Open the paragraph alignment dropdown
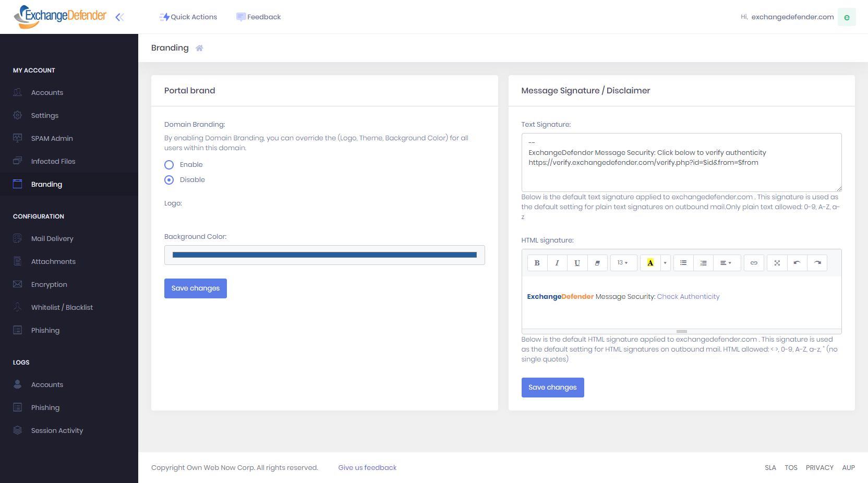 pyautogui.click(x=727, y=263)
